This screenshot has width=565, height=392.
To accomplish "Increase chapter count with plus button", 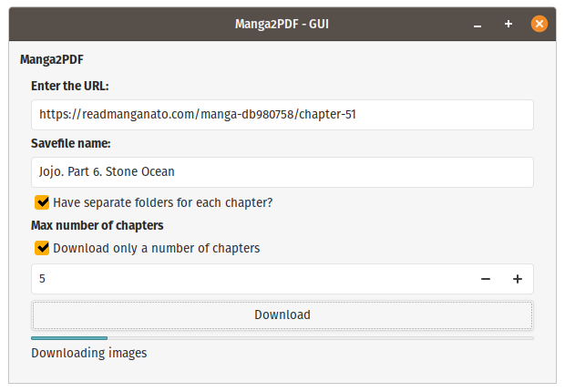I will pyautogui.click(x=518, y=279).
